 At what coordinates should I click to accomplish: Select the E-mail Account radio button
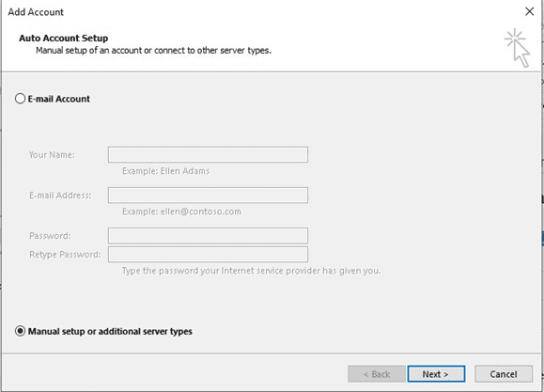(x=20, y=99)
